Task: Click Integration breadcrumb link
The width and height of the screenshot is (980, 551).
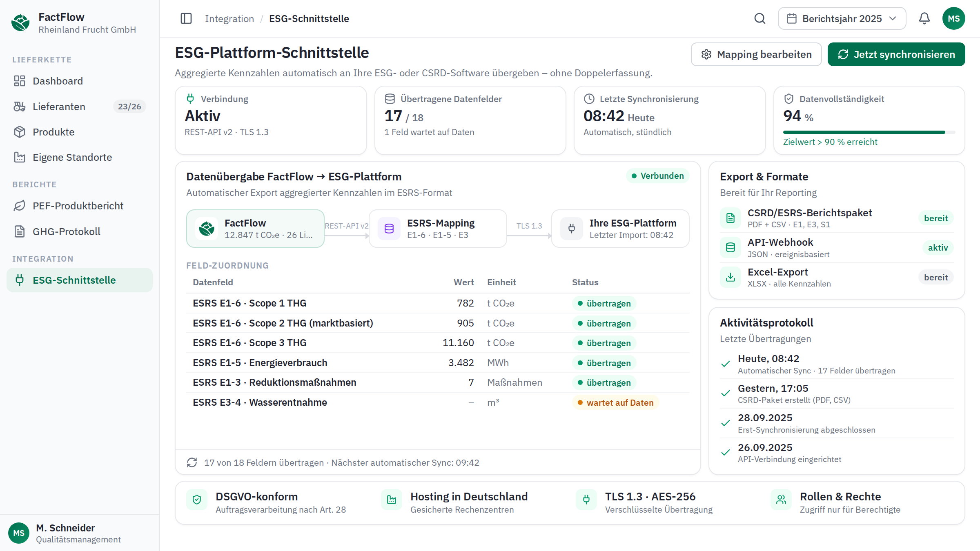Action: pos(229,18)
